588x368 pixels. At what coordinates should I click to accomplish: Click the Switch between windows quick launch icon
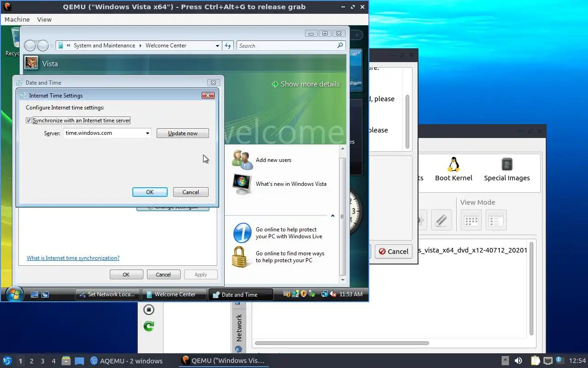(45, 294)
